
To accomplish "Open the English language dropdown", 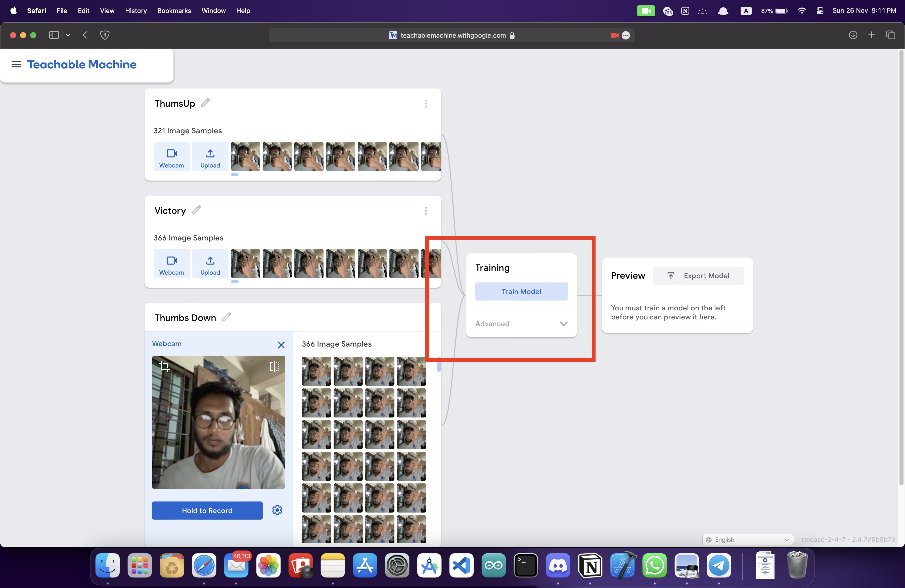I will (748, 539).
